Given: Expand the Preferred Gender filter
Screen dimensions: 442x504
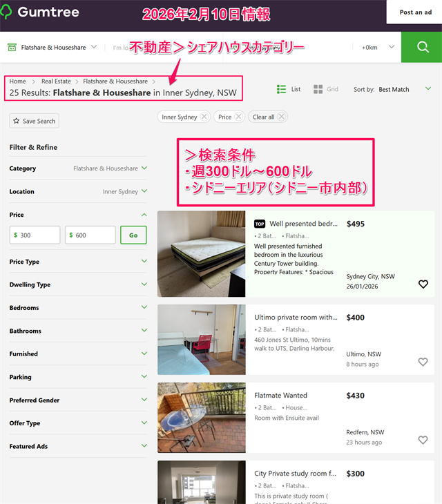Looking at the screenshot, I should (x=144, y=400).
